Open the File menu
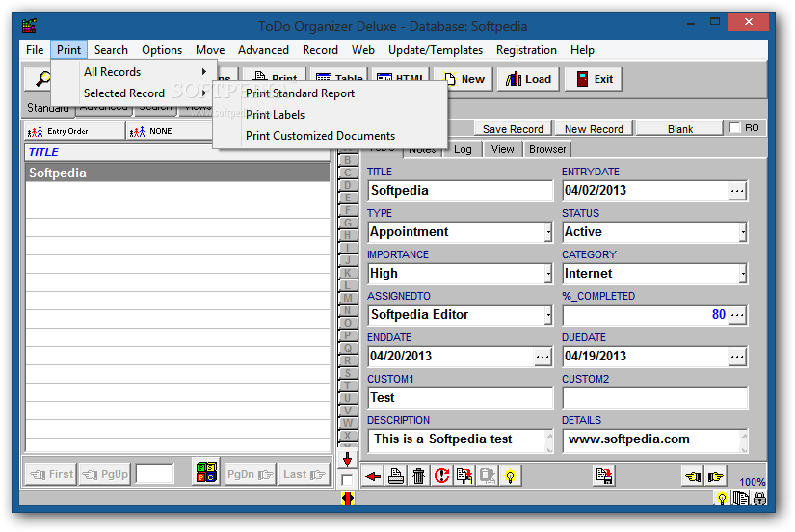795x532 pixels. [35, 50]
